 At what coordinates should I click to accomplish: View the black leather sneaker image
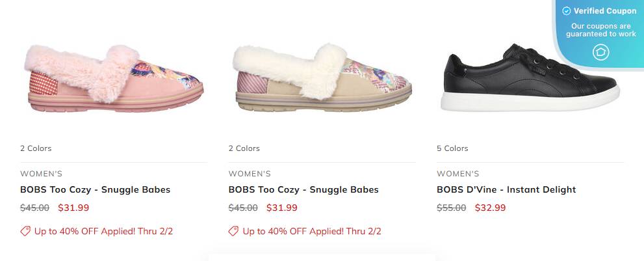(530, 78)
